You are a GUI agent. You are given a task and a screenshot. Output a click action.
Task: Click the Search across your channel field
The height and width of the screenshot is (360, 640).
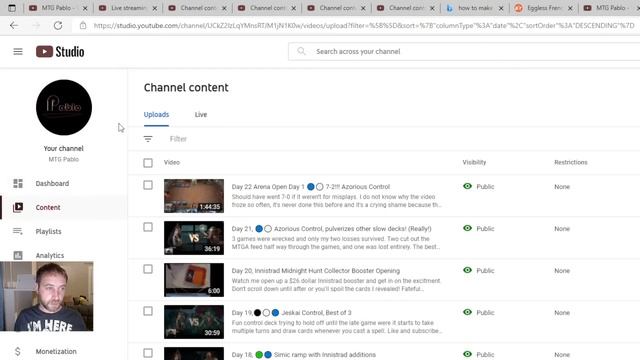point(464,51)
